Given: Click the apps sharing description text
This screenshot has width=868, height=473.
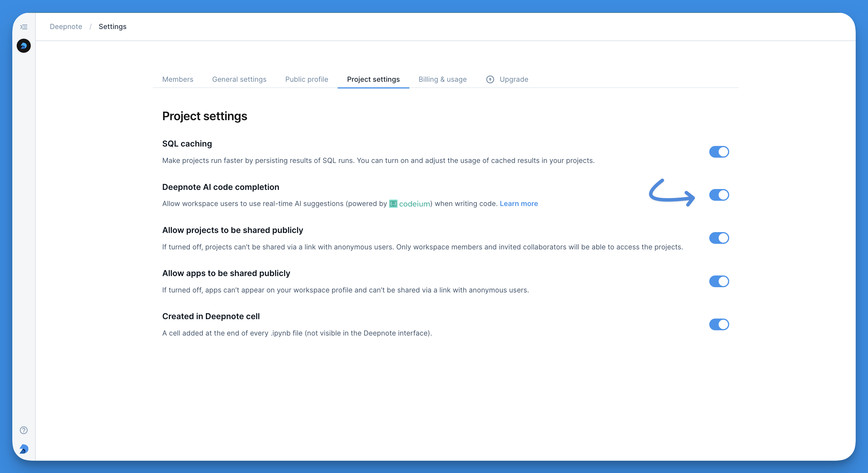Looking at the screenshot, I should 345,290.
